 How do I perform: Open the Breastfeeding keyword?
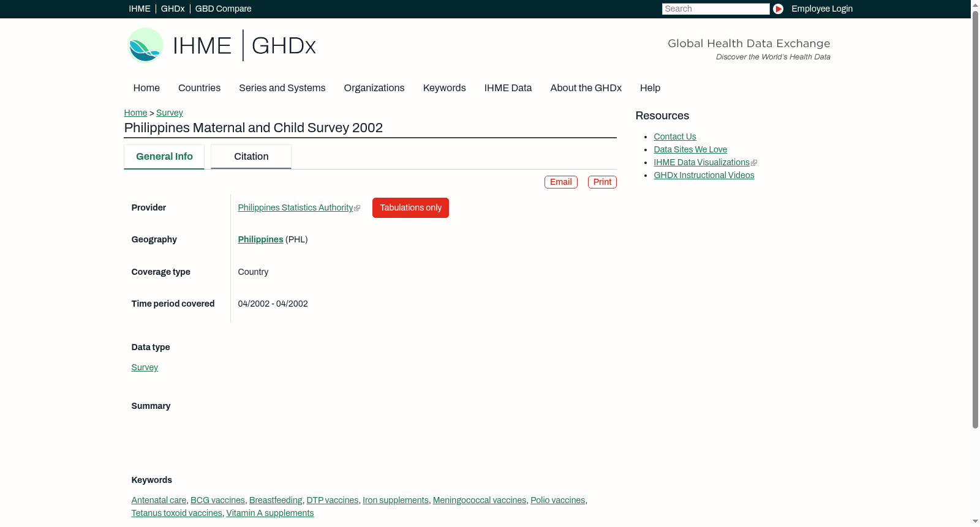[276, 500]
